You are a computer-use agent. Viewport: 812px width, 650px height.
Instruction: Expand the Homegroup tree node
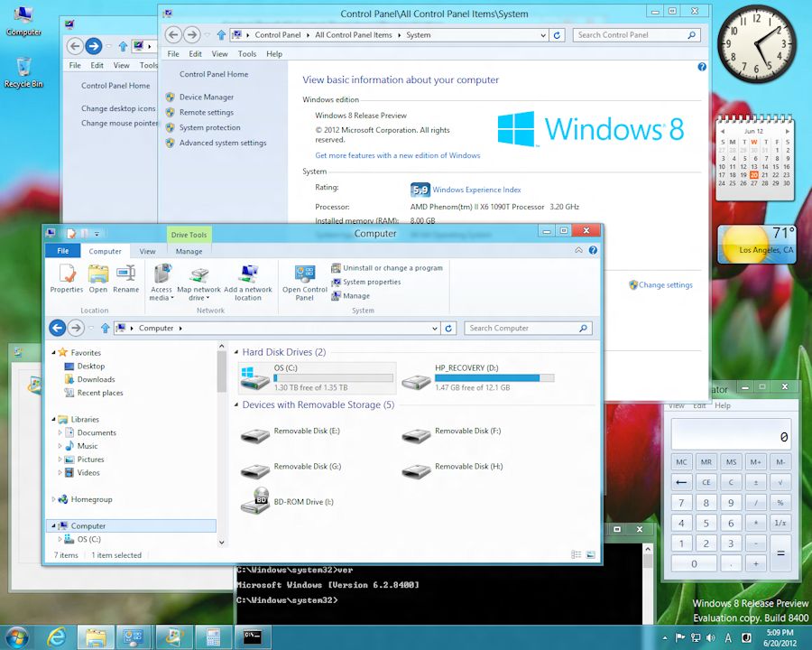53,499
